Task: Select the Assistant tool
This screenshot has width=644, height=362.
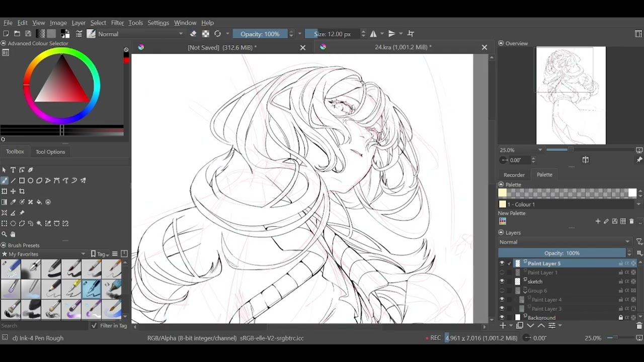Action: point(5,213)
